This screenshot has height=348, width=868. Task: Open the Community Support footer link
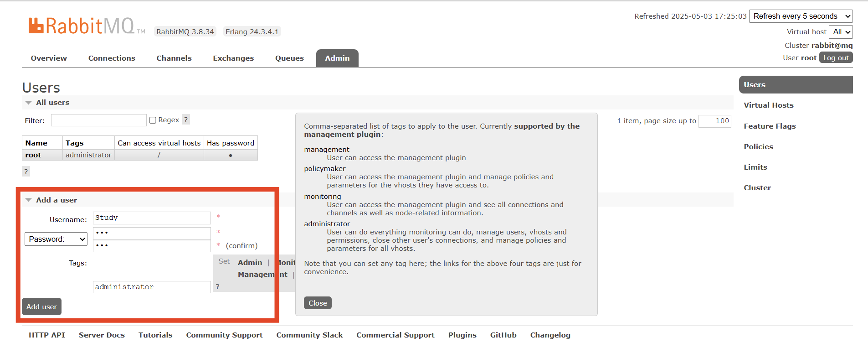[x=224, y=335]
